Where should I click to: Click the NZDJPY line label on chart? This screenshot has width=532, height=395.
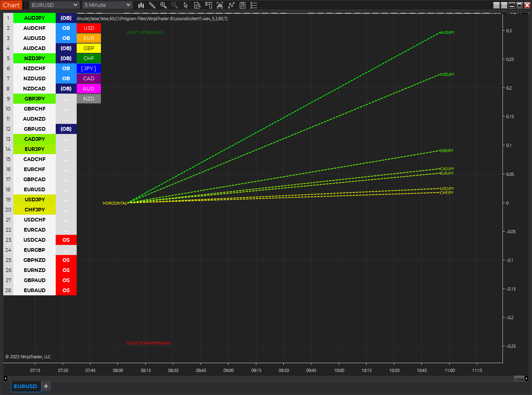click(447, 74)
